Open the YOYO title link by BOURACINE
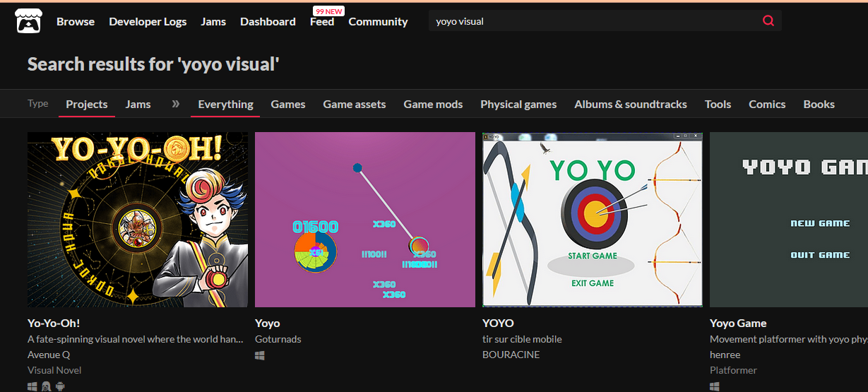868x392 pixels. 498,323
